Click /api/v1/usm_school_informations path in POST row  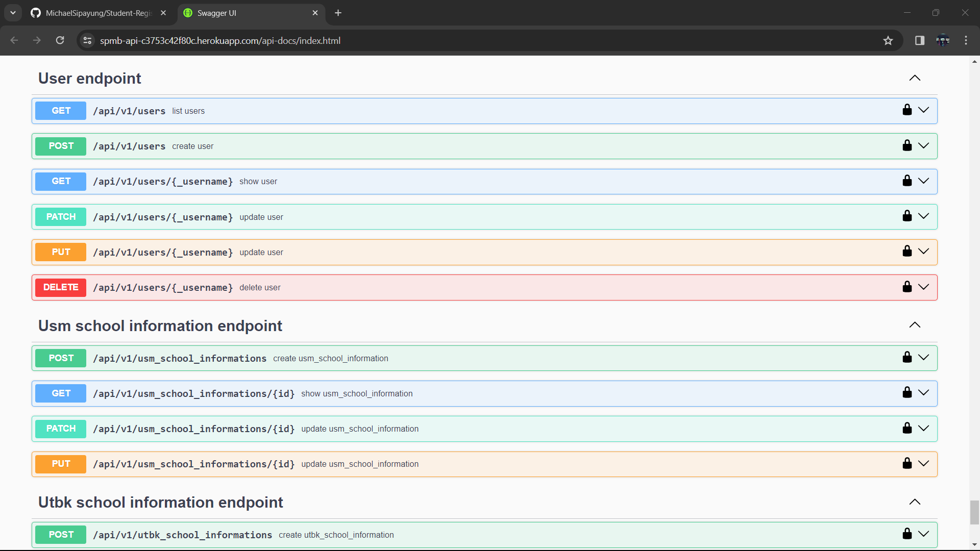(x=180, y=359)
